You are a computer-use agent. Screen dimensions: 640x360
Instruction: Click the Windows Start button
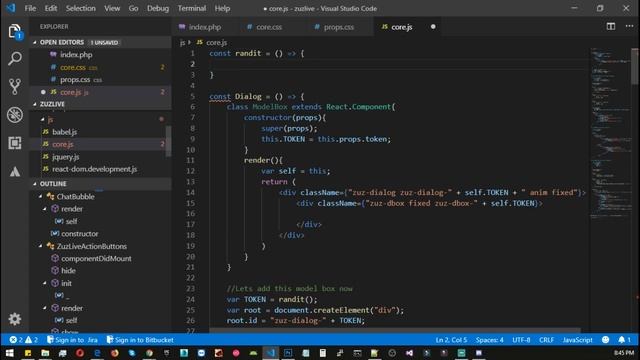tap(9, 353)
